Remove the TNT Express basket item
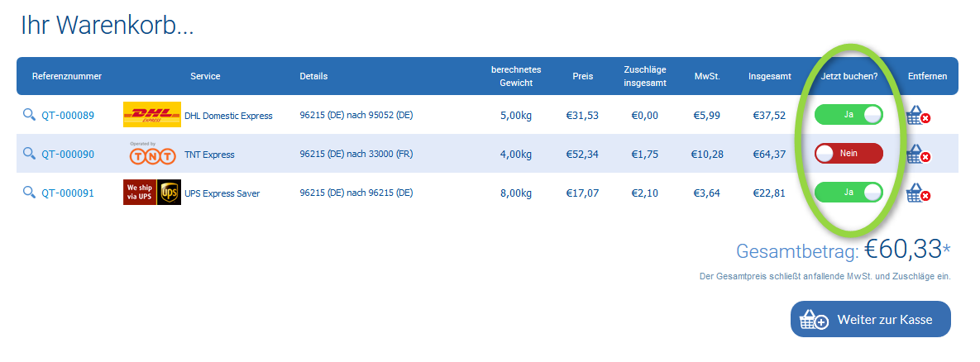 [x=917, y=155]
